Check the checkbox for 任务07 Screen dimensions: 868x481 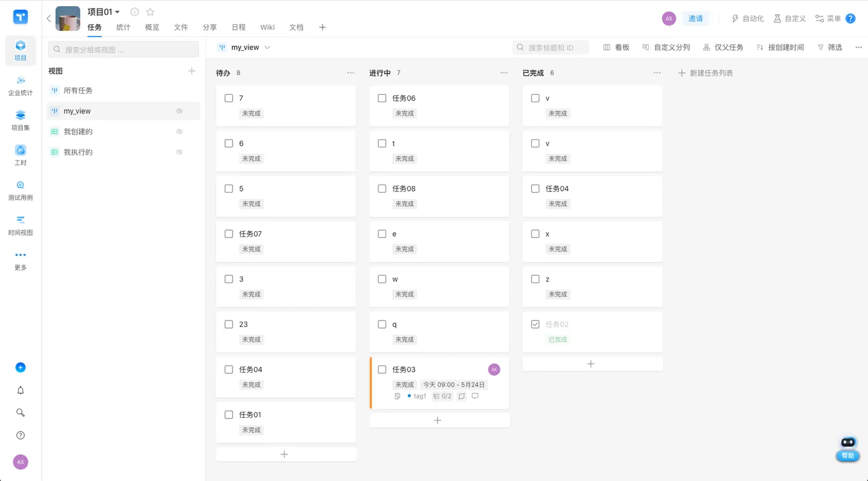click(x=229, y=234)
